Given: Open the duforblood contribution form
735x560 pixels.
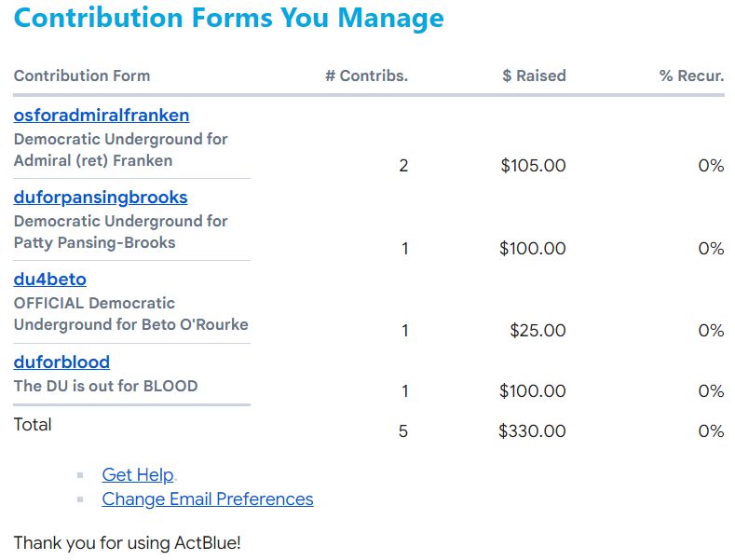Looking at the screenshot, I should coord(61,362).
